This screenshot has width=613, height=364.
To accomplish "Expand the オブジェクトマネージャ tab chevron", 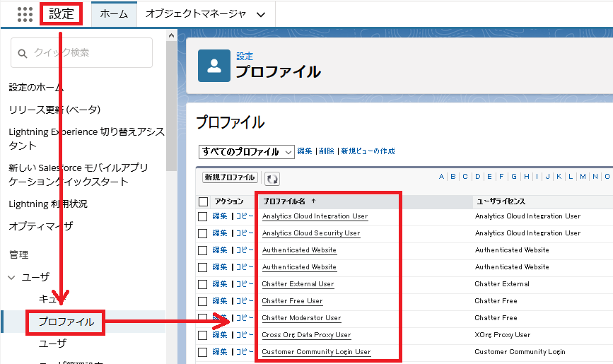I will [x=261, y=14].
